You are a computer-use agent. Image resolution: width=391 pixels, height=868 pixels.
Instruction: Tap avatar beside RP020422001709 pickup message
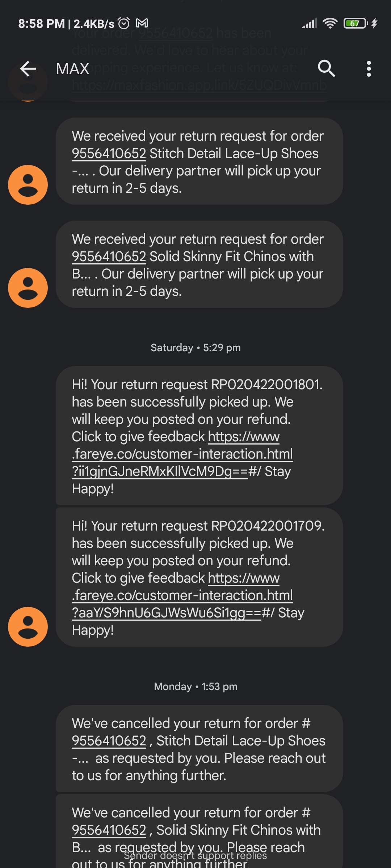(28, 627)
